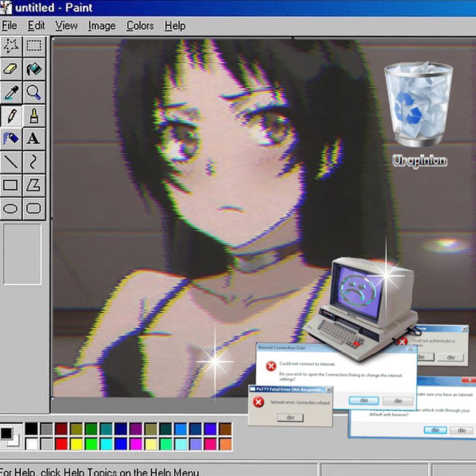Open the File menu
This screenshot has width=476, height=476.
click(9, 26)
